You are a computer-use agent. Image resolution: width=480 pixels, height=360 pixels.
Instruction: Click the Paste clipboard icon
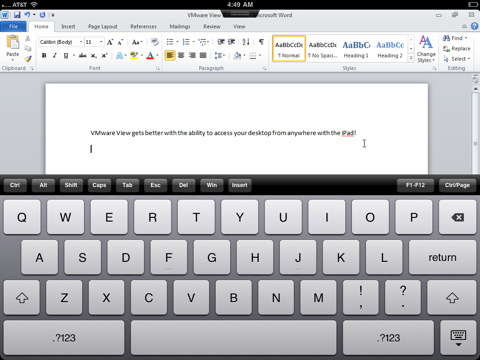[x=13, y=43]
